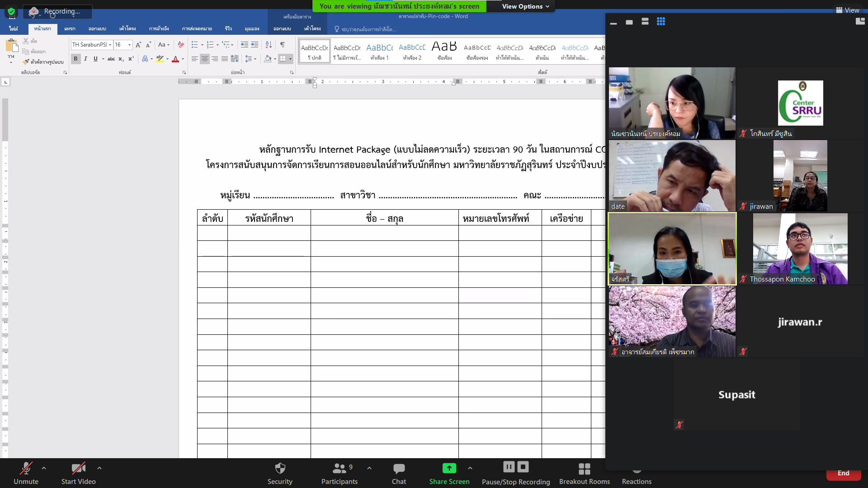
Task: Open the Security shield icon
Action: (x=280, y=469)
